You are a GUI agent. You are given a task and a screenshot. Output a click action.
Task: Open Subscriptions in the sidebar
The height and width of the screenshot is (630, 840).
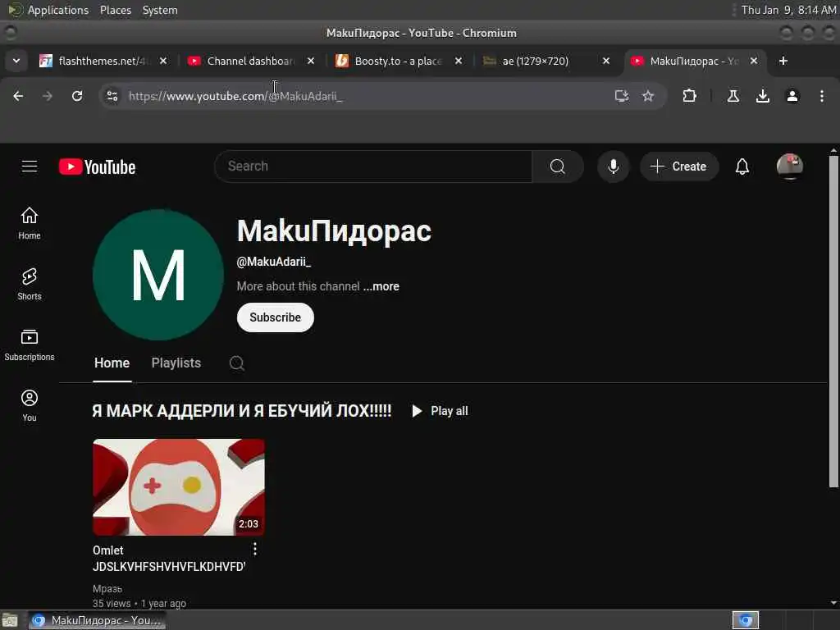pyautogui.click(x=30, y=345)
